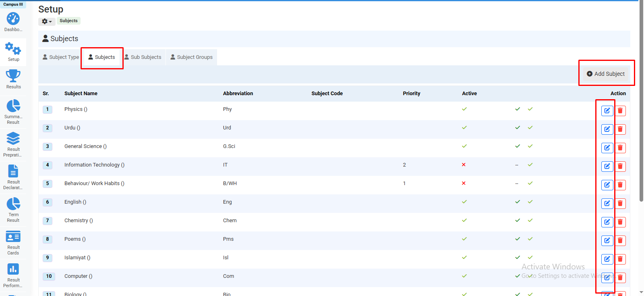This screenshot has width=644, height=296.
Task: Open the Summary Result pie icon
Action: [13, 106]
